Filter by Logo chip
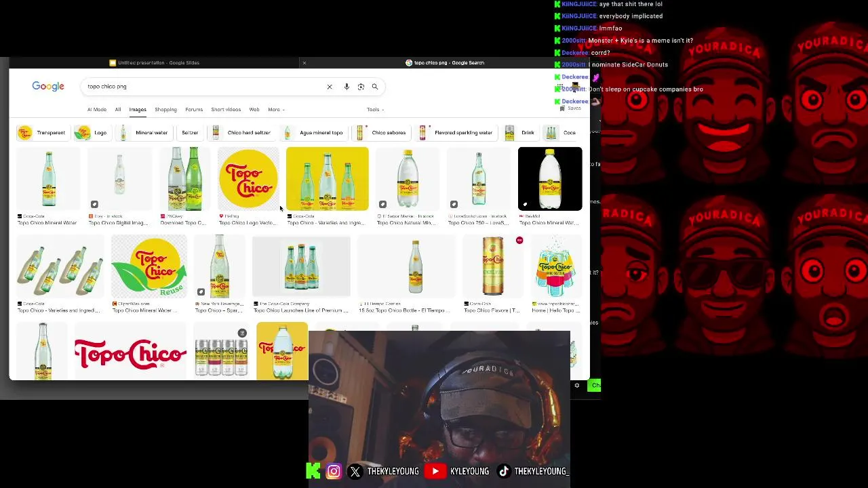Viewport: 868px width, 488px height. pyautogui.click(x=92, y=133)
